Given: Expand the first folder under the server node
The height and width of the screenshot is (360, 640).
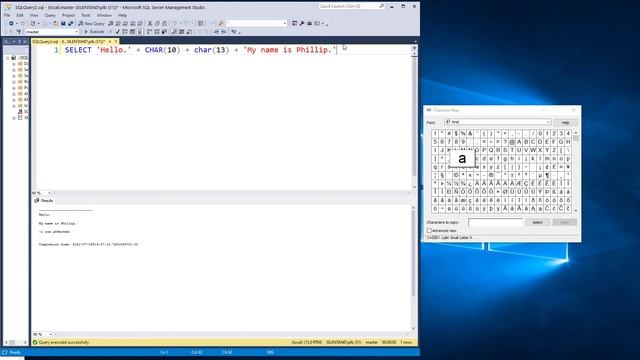Looking at the screenshot, I should (14, 64).
